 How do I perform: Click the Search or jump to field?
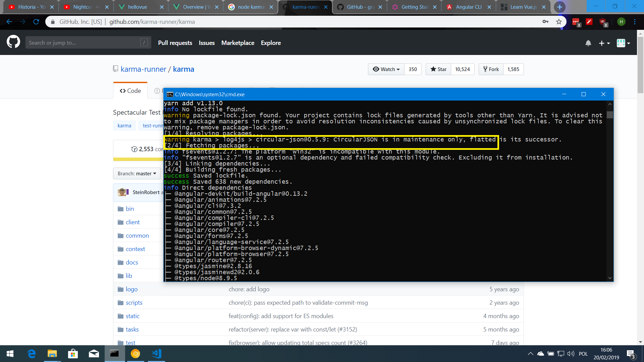88,43
